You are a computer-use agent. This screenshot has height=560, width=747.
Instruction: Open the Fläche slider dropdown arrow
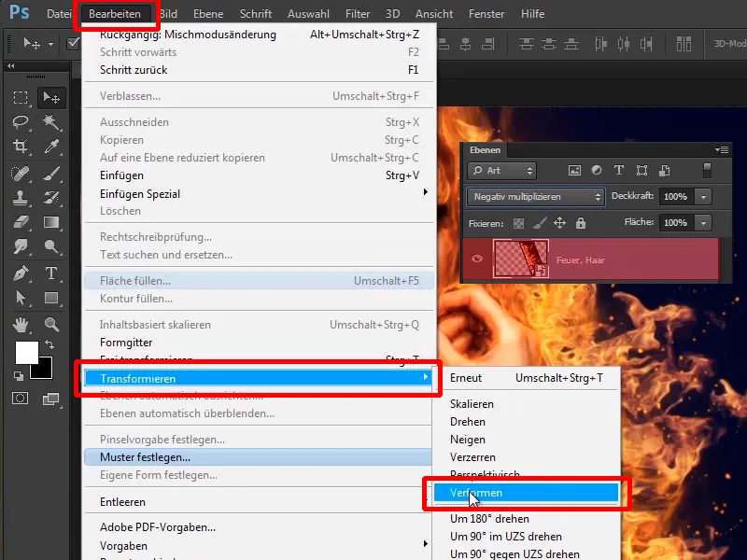point(703,223)
